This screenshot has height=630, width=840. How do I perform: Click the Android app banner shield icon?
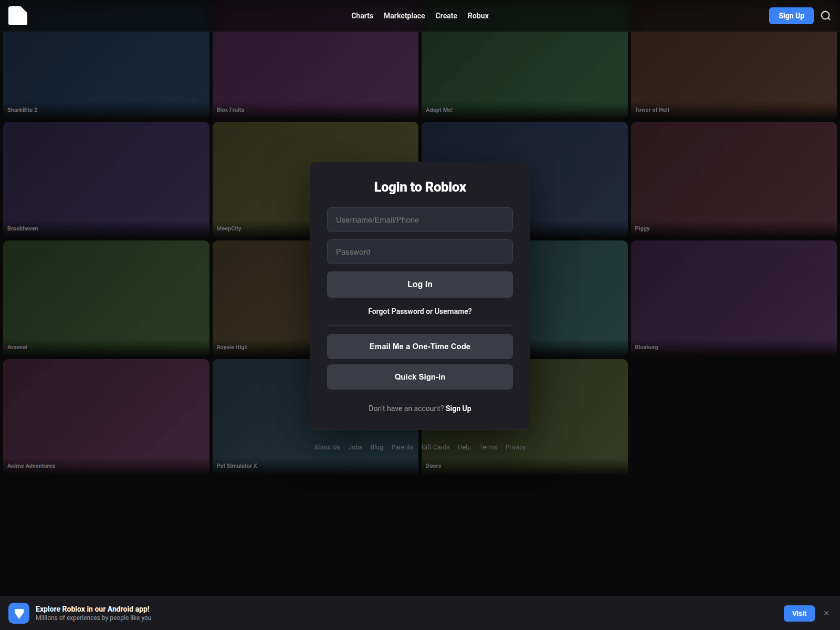[19, 613]
